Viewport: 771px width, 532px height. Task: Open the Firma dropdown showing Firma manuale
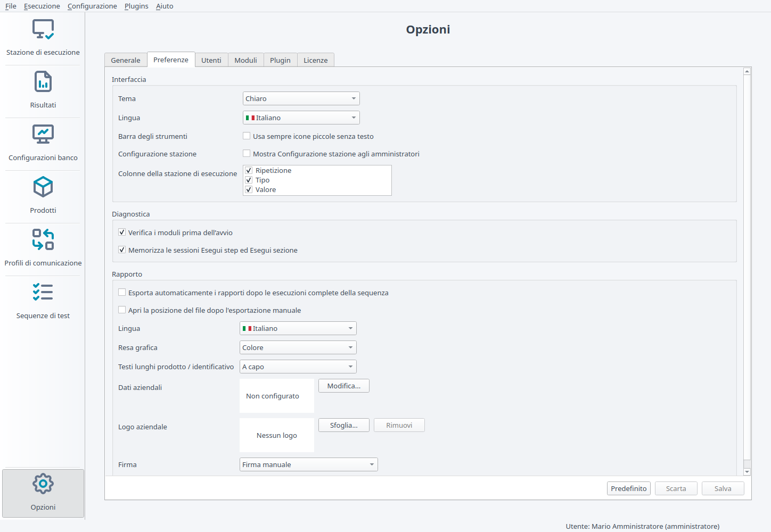(x=309, y=464)
